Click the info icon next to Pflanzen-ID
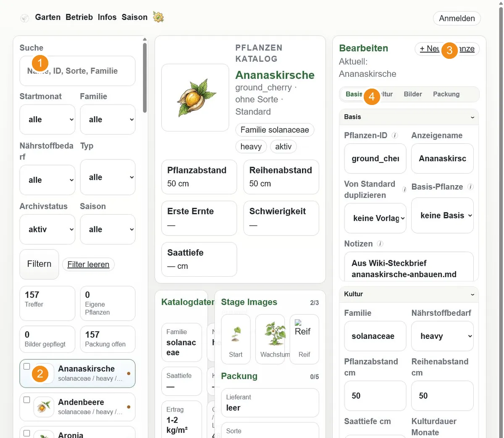The image size is (504, 438). click(395, 136)
